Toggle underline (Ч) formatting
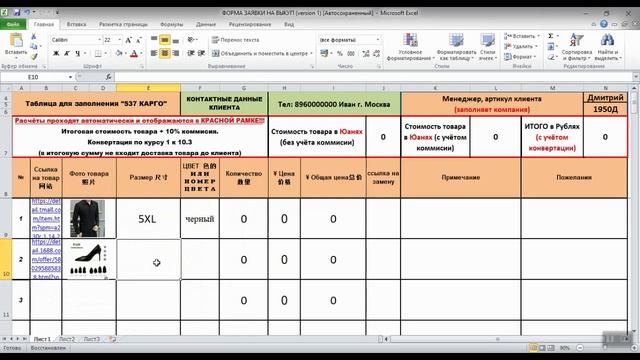This screenshot has width=640, height=360. 78,53
